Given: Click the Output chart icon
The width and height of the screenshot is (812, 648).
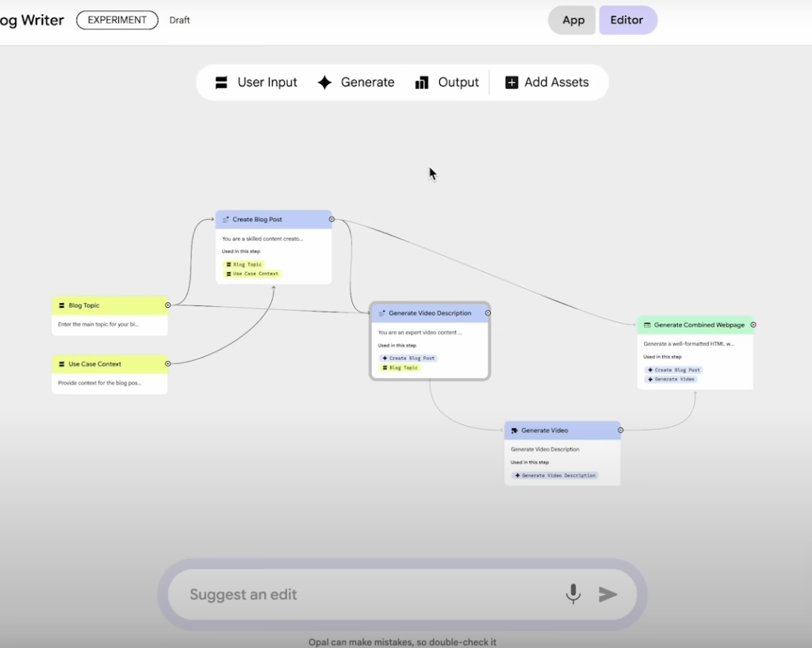Looking at the screenshot, I should 422,82.
